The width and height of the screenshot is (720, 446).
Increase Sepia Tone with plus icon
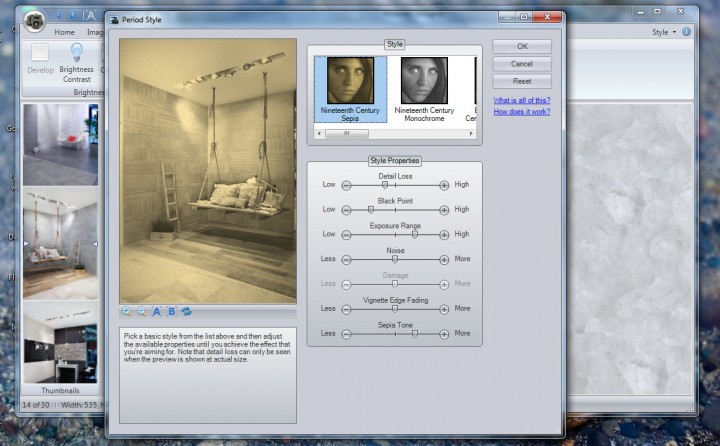(444, 334)
